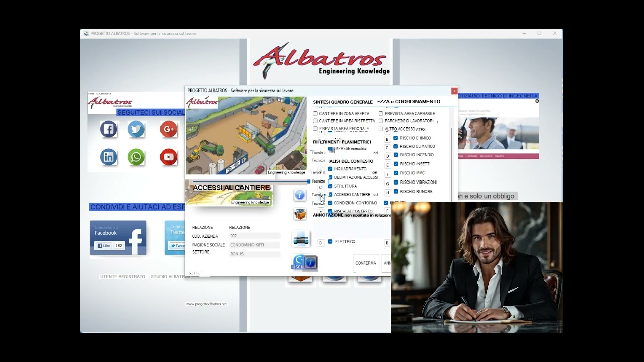
Task: Click the RIFERIMENTI PLANIMETRICI heading
Action: (342, 142)
